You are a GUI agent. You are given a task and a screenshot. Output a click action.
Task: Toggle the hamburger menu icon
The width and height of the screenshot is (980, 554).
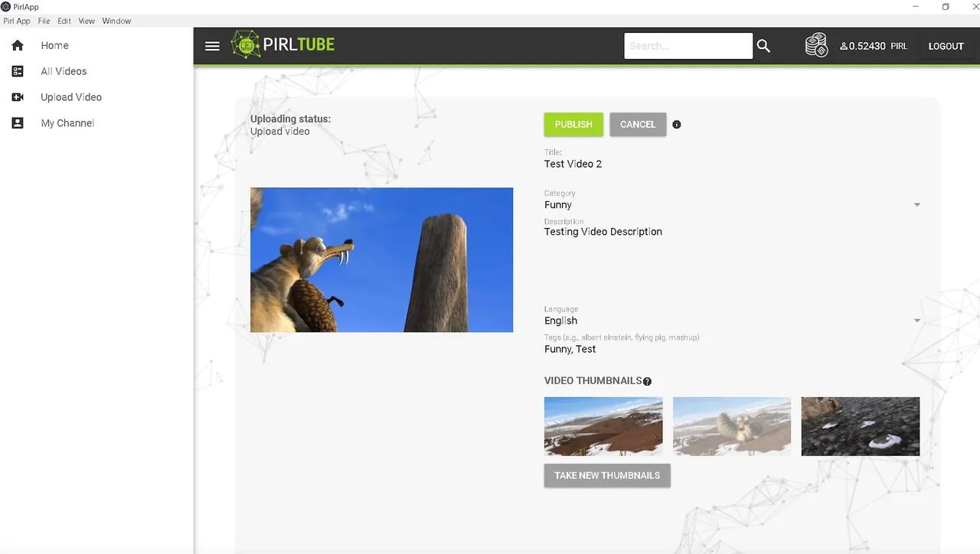[212, 46]
